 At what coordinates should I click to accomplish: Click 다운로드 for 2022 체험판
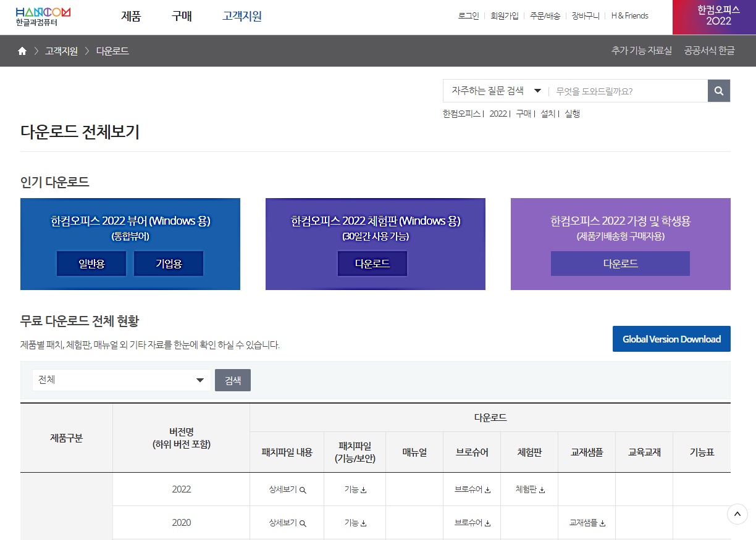point(372,264)
